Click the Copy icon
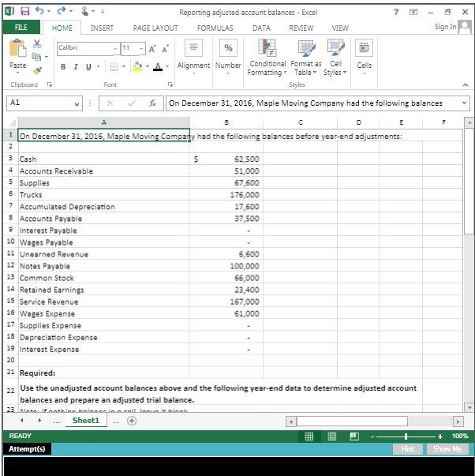 (x=36, y=57)
